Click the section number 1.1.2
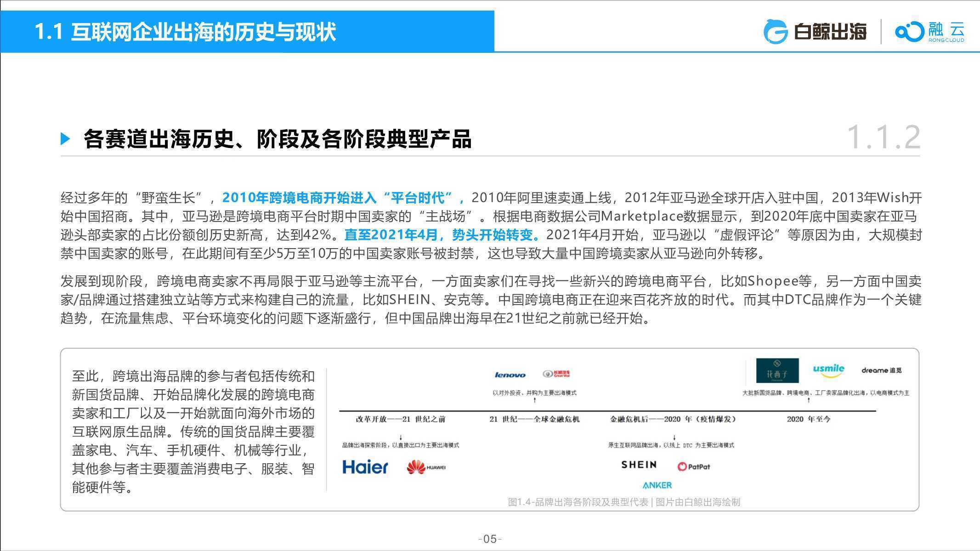980x551 pixels. 883,137
